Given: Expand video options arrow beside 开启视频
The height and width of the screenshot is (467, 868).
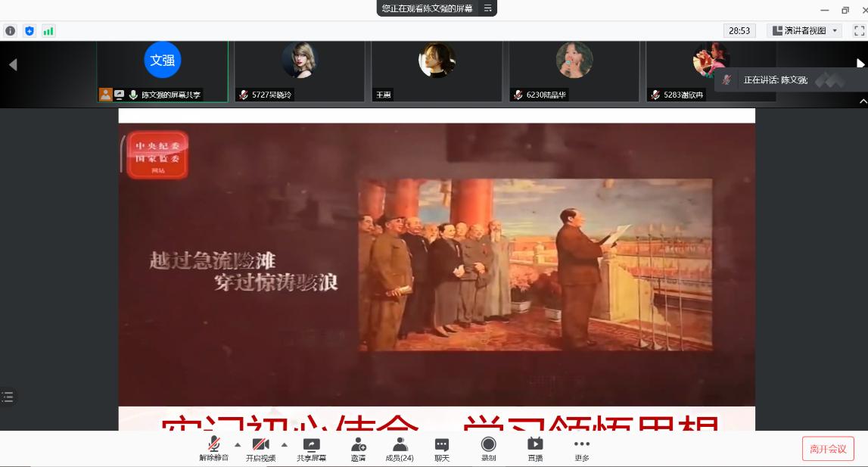Looking at the screenshot, I should (285, 444).
